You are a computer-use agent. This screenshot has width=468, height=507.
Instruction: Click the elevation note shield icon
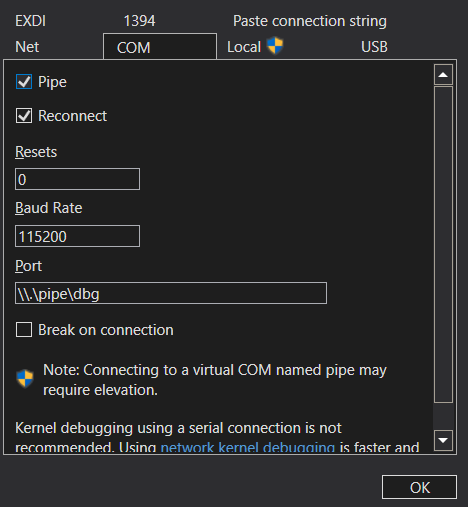[25, 379]
